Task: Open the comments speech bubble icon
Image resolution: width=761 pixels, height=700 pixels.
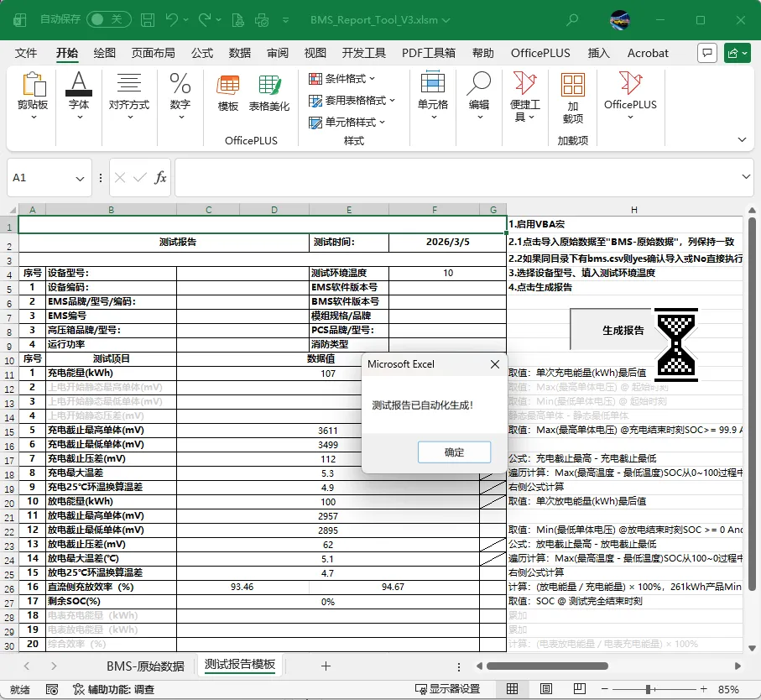Action: 707,53
